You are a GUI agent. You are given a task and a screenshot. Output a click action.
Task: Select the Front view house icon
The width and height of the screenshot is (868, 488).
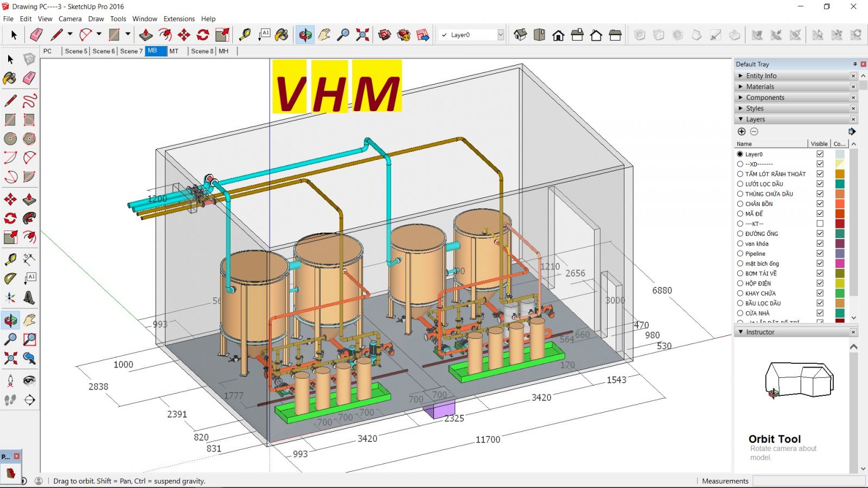[x=558, y=35]
